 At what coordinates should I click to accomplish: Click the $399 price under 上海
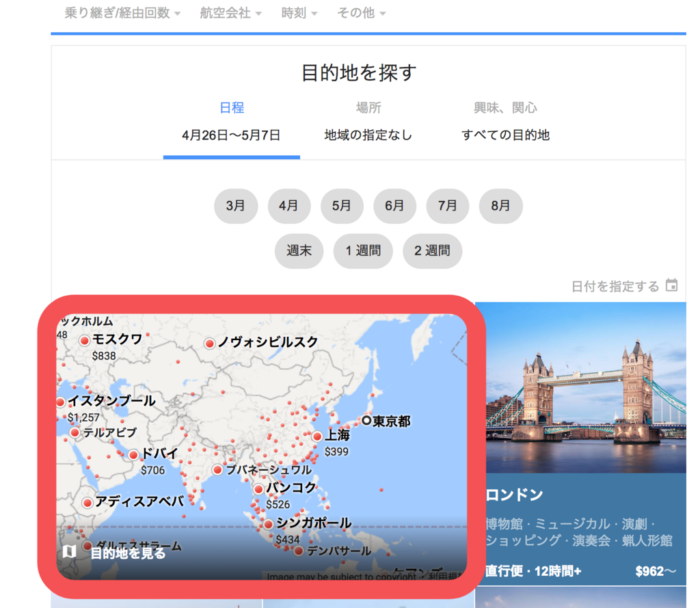point(336,452)
